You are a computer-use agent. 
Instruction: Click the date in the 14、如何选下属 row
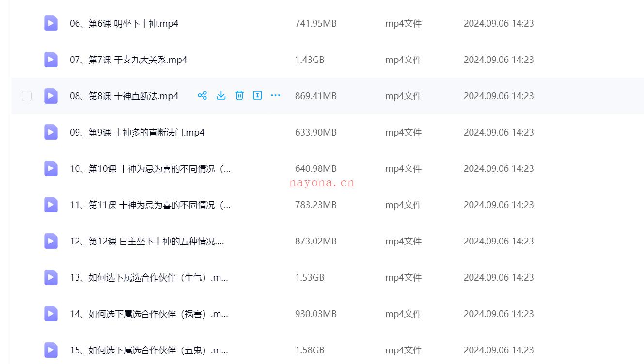[x=499, y=314]
